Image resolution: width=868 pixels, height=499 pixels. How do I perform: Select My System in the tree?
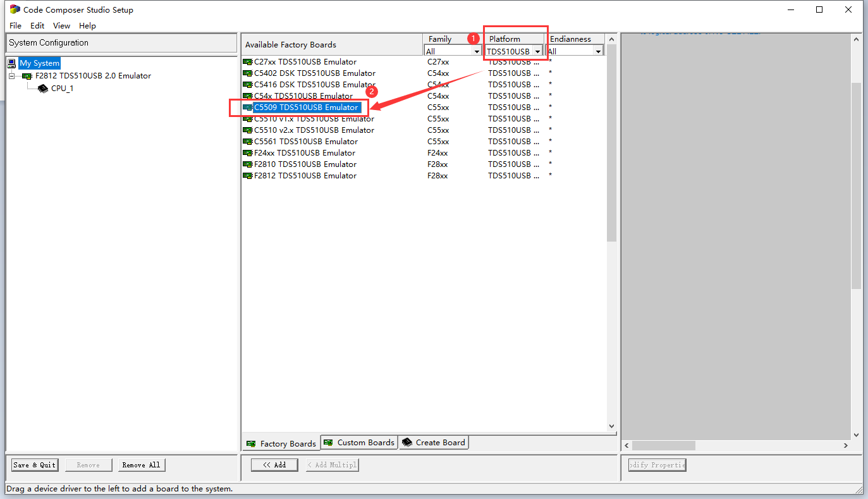point(39,63)
